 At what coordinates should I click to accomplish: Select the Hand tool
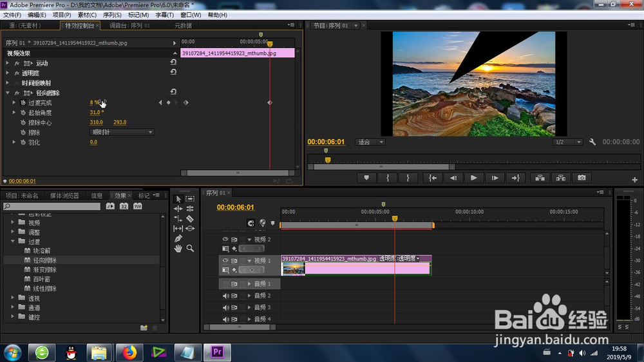click(x=178, y=248)
